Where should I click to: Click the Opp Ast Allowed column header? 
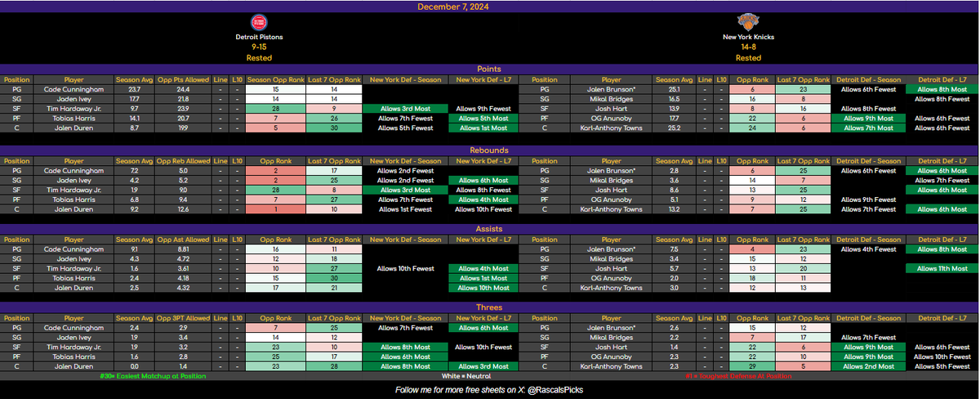(183, 240)
